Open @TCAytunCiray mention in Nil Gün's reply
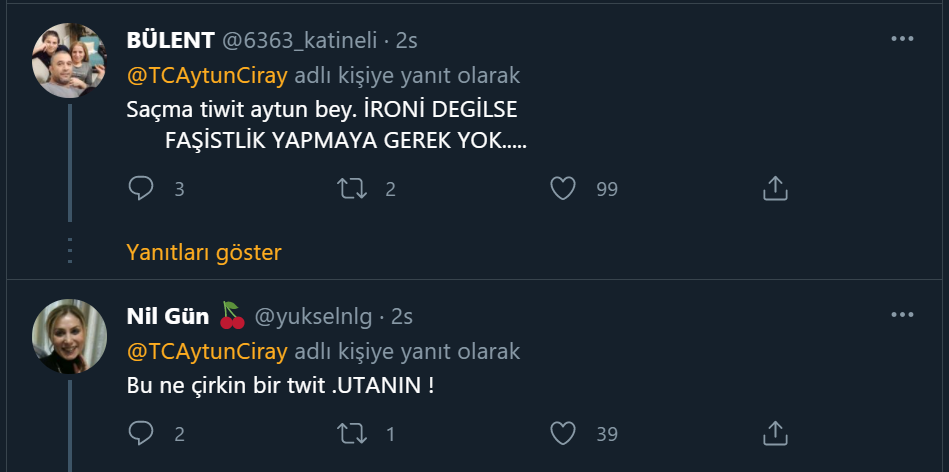 click(x=207, y=351)
